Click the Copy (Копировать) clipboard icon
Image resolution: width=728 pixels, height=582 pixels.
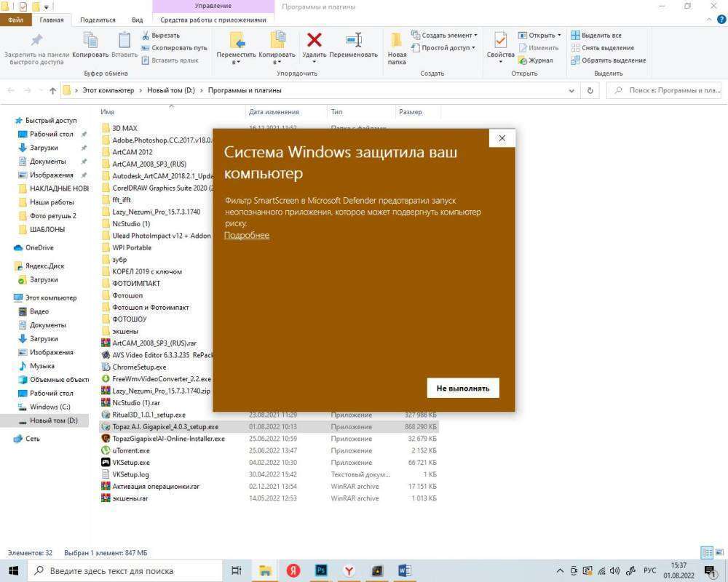[x=90, y=44]
